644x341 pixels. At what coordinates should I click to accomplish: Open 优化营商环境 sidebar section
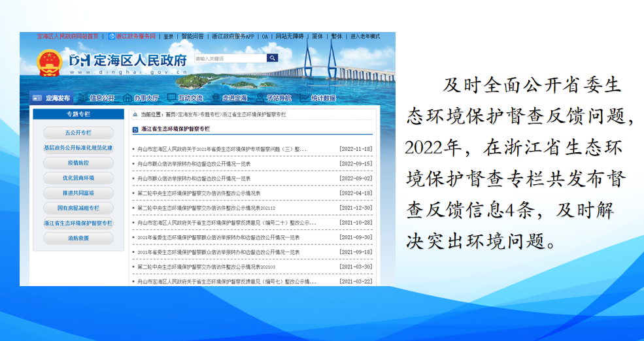(78, 178)
